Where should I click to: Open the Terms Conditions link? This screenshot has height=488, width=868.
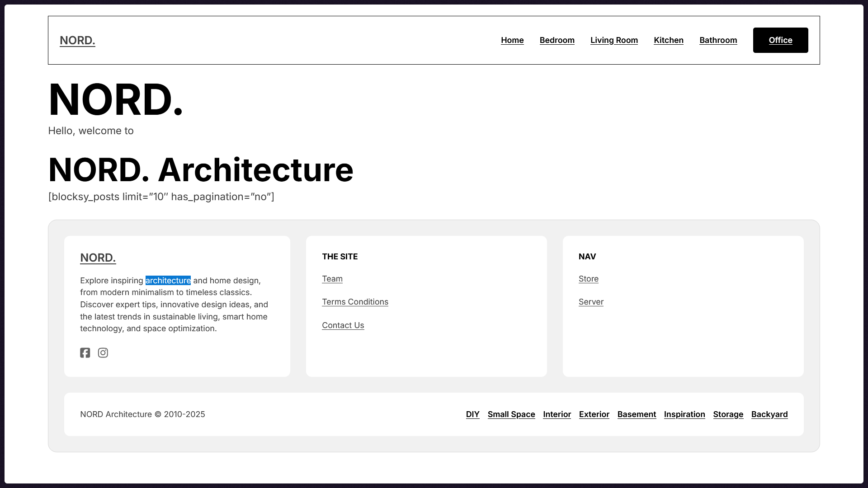355,301
